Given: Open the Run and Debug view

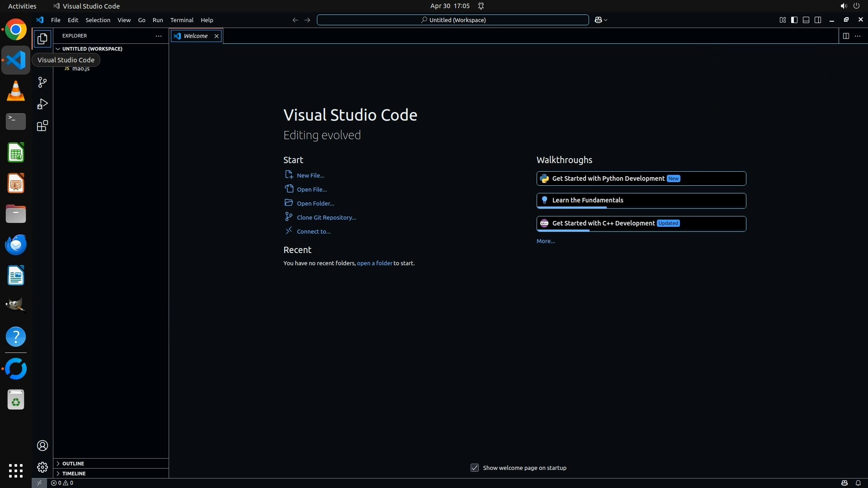Looking at the screenshot, I should [x=42, y=104].
